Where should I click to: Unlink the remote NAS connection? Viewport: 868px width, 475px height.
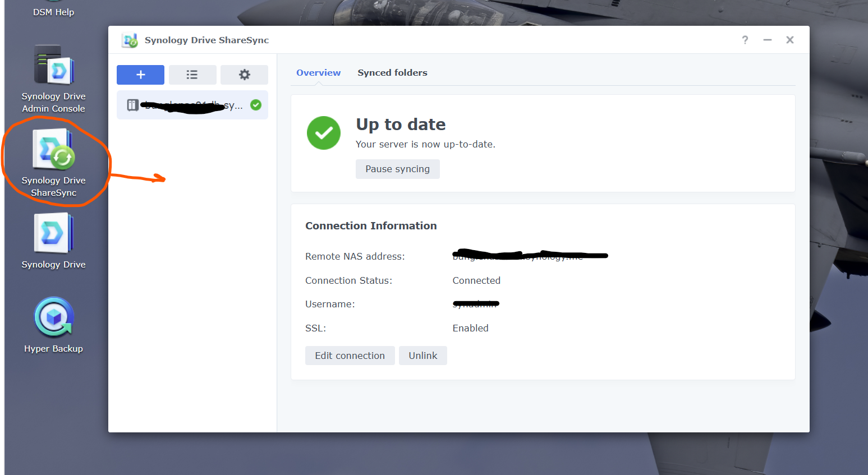pyautogui.click(x=423, y=356)
